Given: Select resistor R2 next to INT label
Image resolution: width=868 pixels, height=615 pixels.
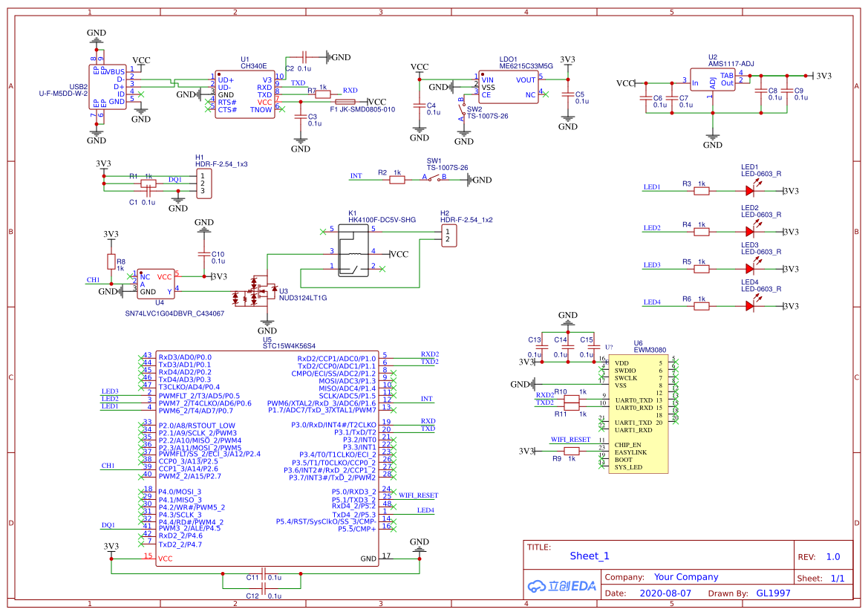Looking at the screenshot, I should coord(397,179).
